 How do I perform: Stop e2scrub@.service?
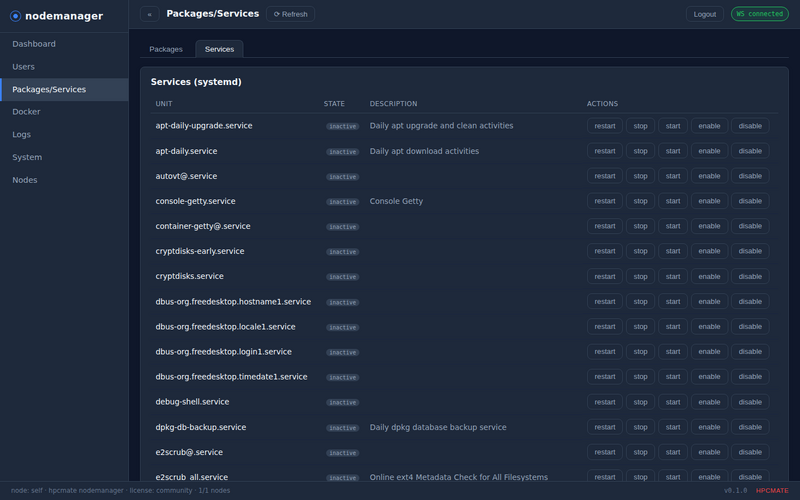pyautogui.click(x=640, y=452)
